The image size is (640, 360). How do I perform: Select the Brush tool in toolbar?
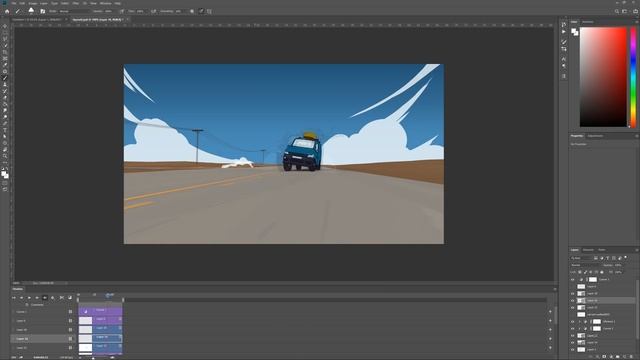click(5, 78)
